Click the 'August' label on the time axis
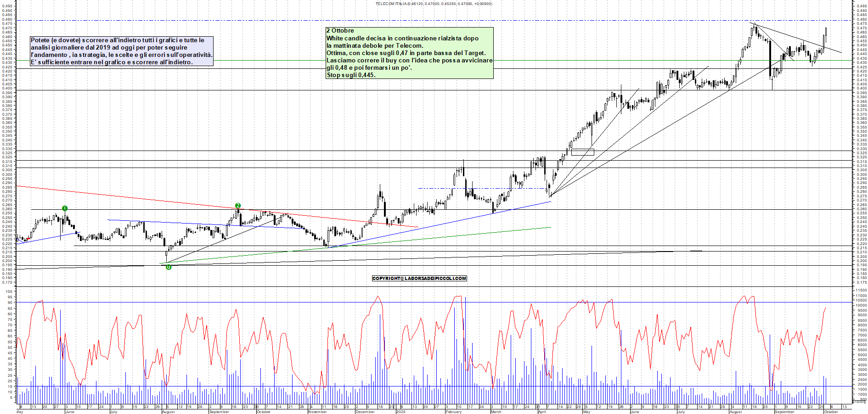This screenshot has width=868, height=414. click(x=169, y=412)
